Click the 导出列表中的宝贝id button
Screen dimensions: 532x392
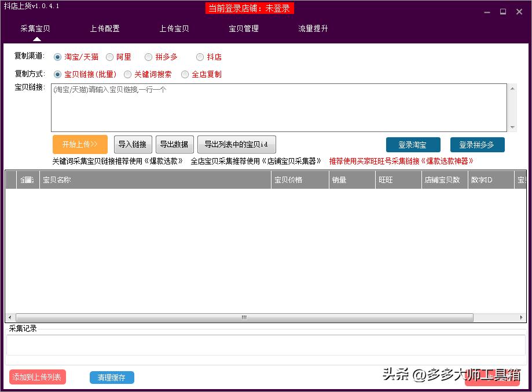[236, 144]
